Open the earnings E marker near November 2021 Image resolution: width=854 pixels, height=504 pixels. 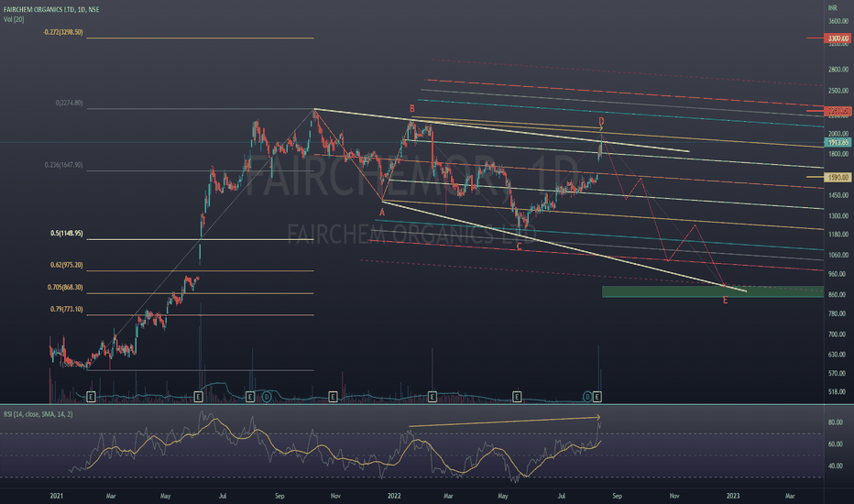(333, 397)
